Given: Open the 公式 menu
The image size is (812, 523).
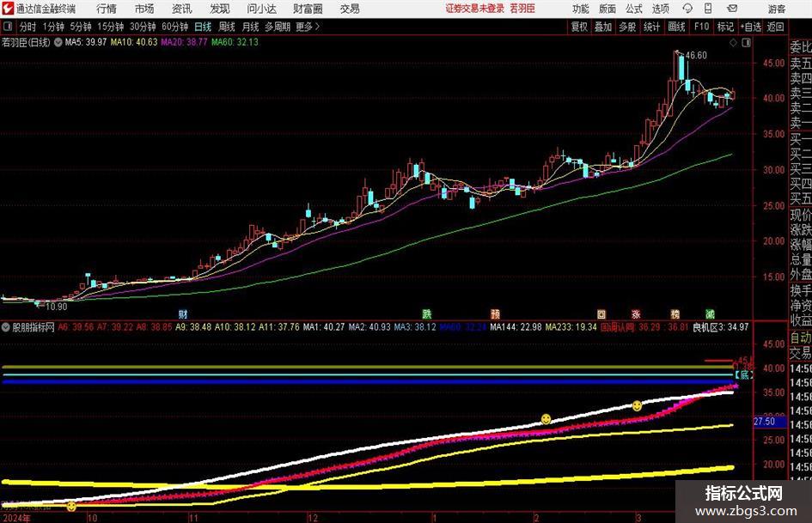Looking at the screenshot, I should pos(634,9).
